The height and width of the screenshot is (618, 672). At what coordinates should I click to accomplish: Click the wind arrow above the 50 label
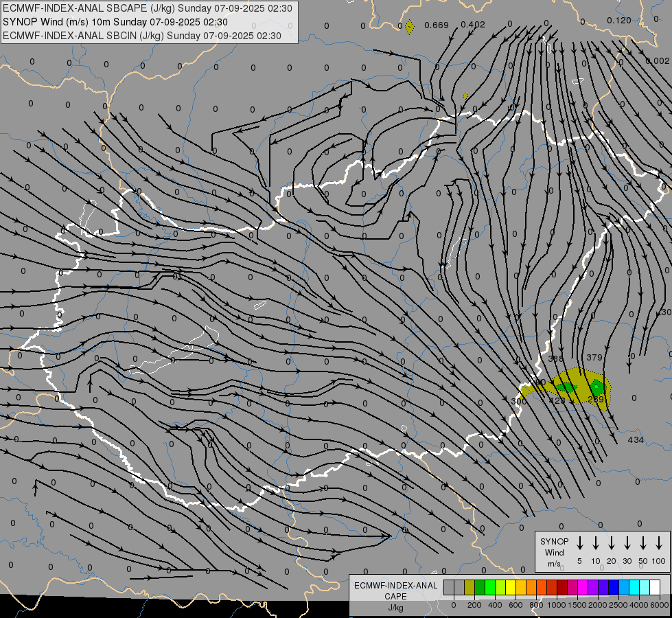(x=643, y=542)
